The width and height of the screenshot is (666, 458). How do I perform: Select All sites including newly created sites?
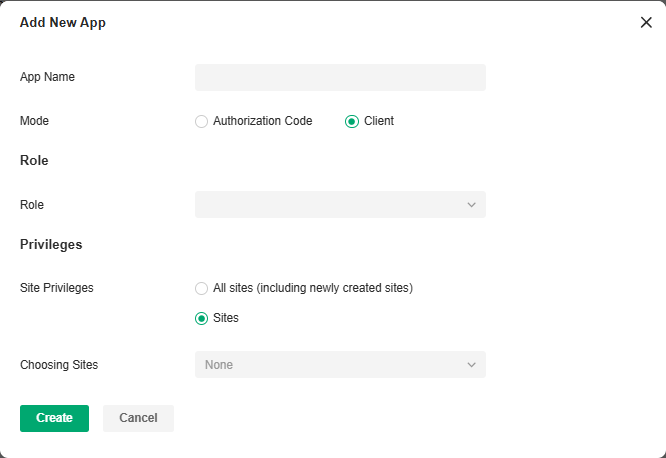[x=202, y=288]
